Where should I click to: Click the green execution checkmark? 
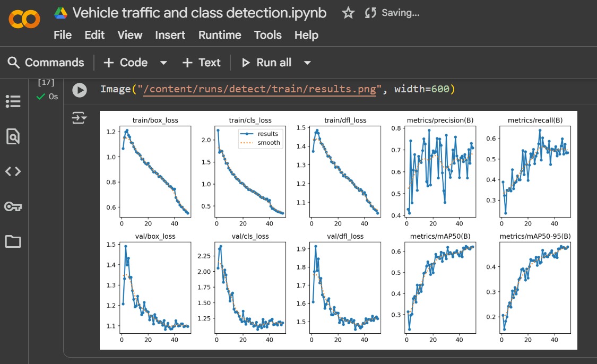[x=41, y=97]
